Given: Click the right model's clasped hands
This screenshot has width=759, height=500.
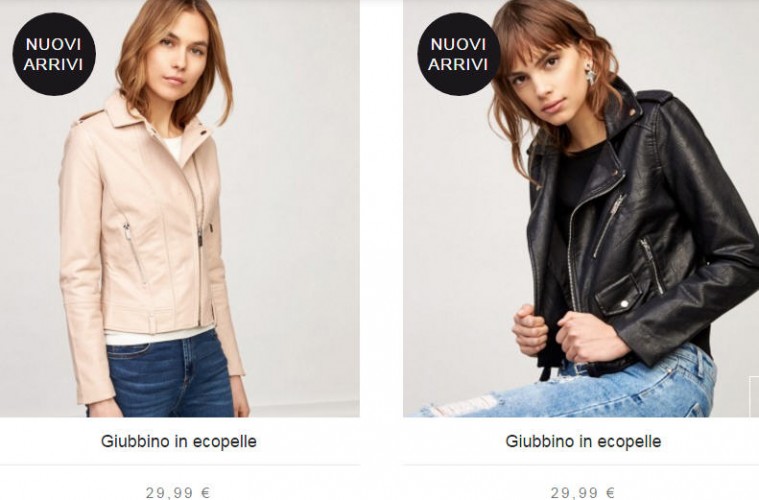Looking at the screenshot, I should [564, 335].
